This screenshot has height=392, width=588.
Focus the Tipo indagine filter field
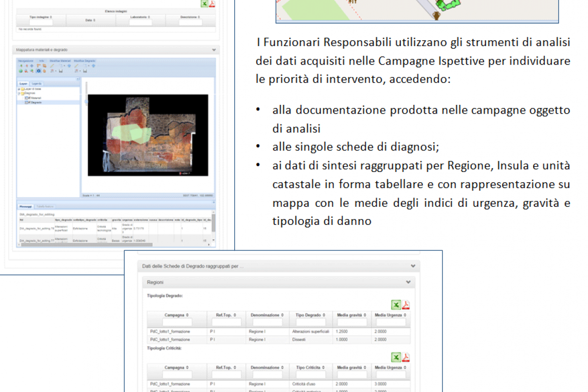click(41, 23)
